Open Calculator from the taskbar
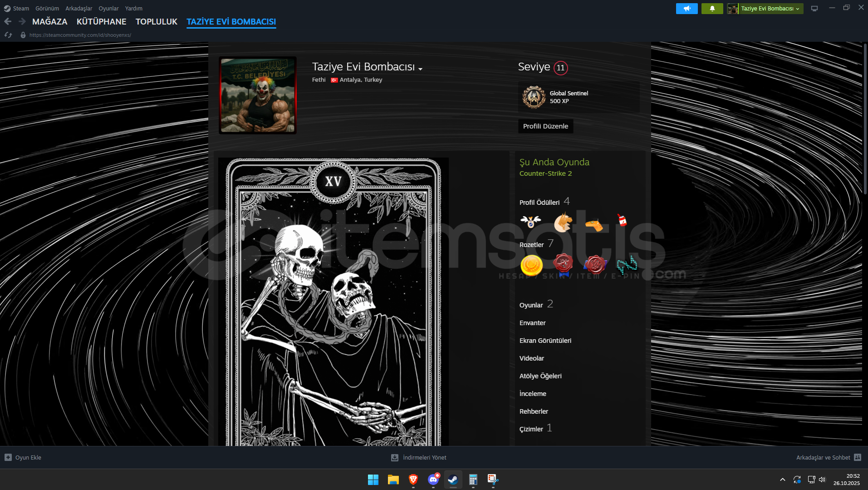Image resolution: width=868 pixels, height=490 pixels. [473, 480]
